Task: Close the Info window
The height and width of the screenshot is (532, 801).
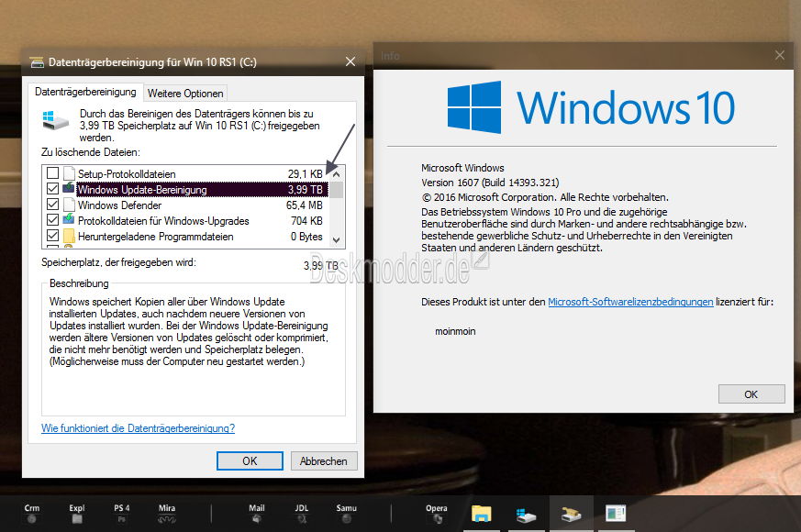Action: [x=780, y=55]
